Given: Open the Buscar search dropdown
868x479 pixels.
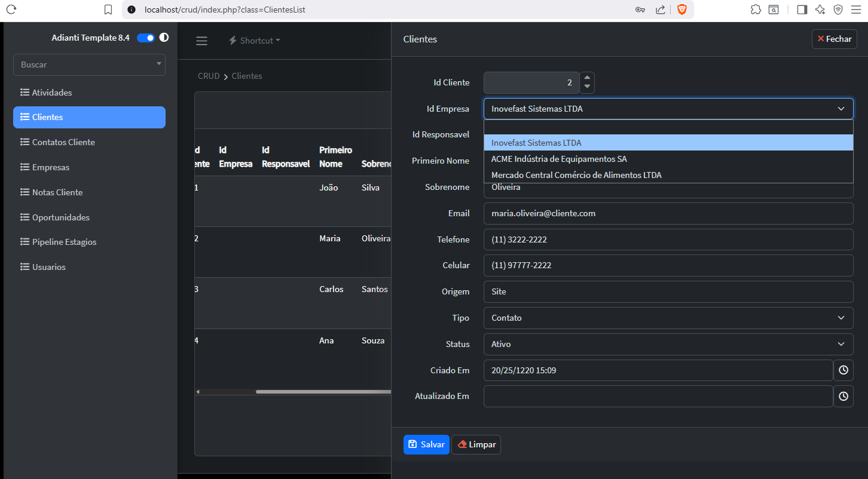Looking at the screenshot, I should click(x=89, y=65).
